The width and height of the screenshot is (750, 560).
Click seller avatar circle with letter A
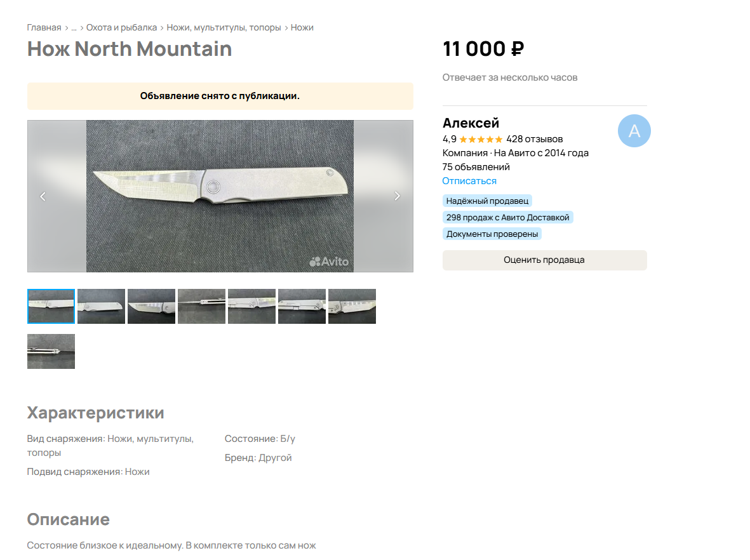[634, 131]
